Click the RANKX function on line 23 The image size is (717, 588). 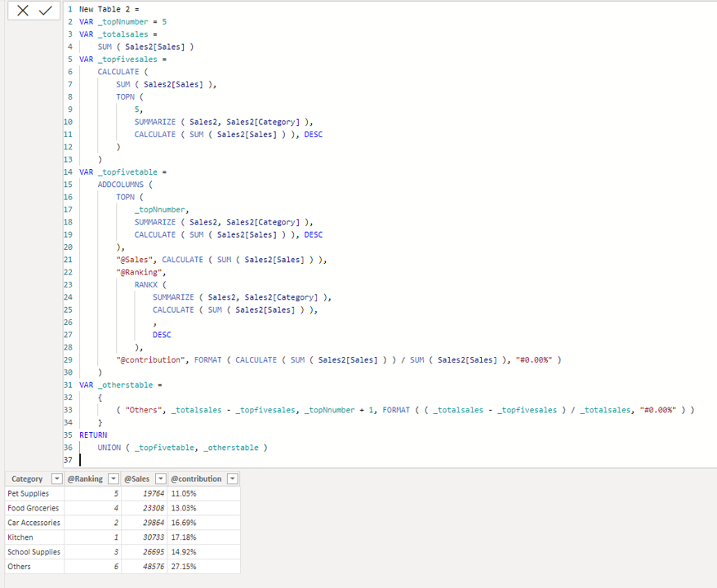146,285
